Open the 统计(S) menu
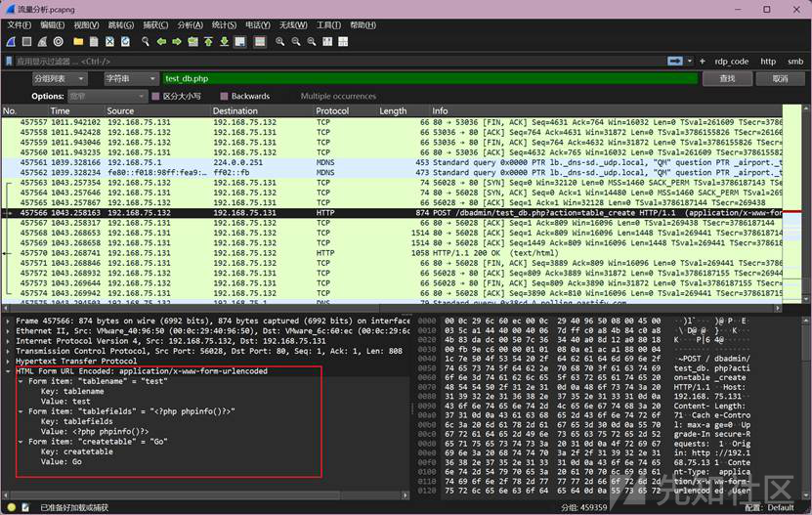The image size is (812, 515). coord(224,24)
